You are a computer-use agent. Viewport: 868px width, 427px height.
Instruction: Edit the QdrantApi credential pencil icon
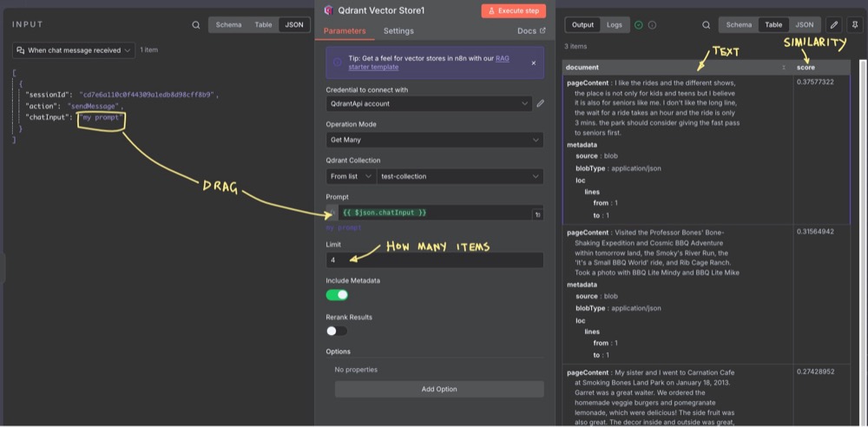point(540,103)
